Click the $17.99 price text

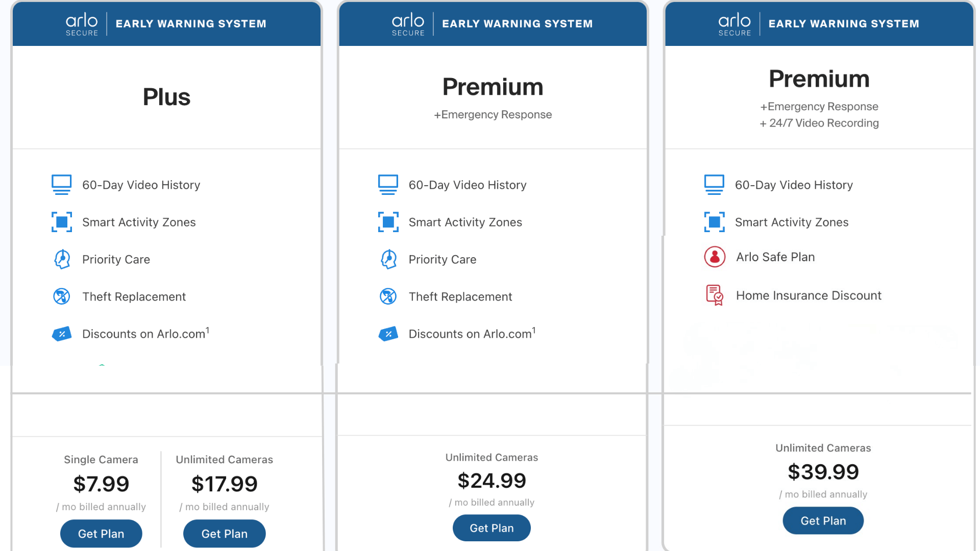pyautogui.click(x=225, y=484)
